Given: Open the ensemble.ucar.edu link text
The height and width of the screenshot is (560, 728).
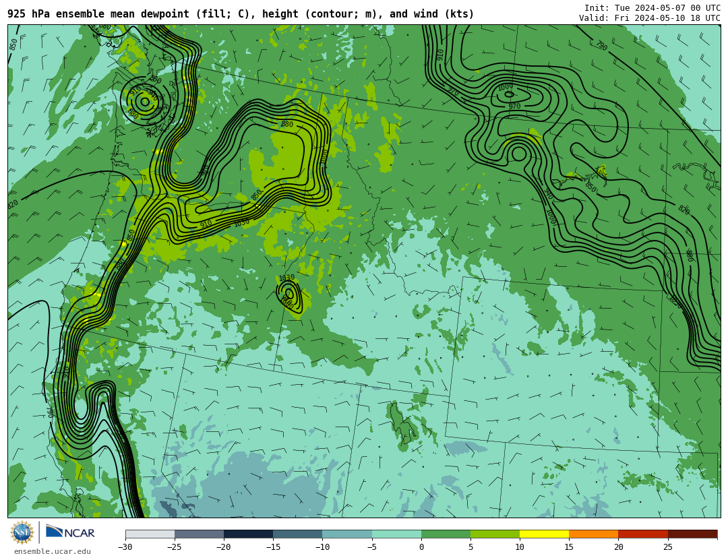Looking at the screenshot, I should coord(53,552).
